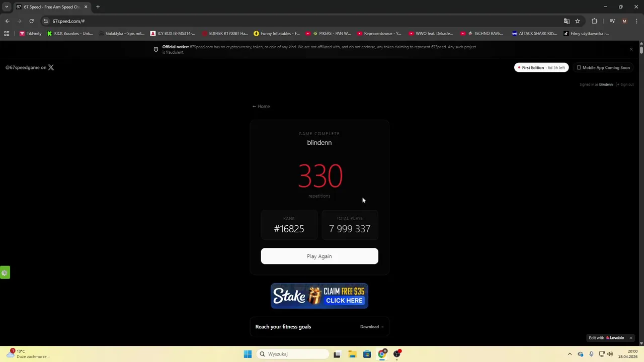This screenshot has height=362, width=644.
Task: Click the First Edition 6d 5h left badge
Action: [x=541, y=67]
